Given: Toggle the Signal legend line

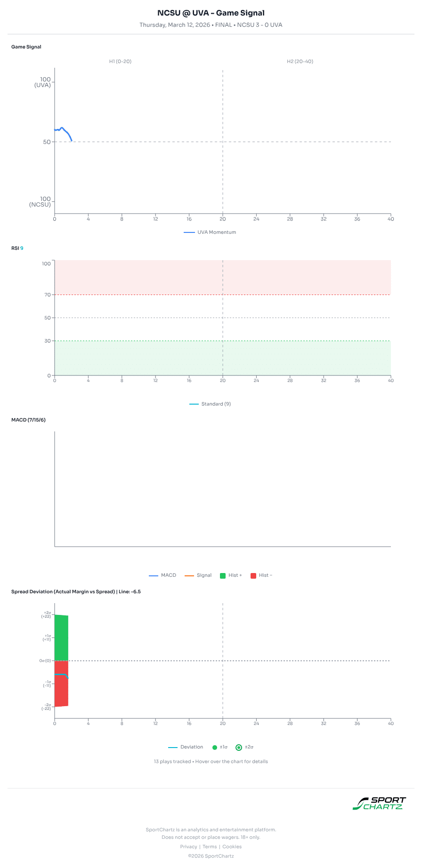Looking at the screenshot, I should [x=198, y=575].
